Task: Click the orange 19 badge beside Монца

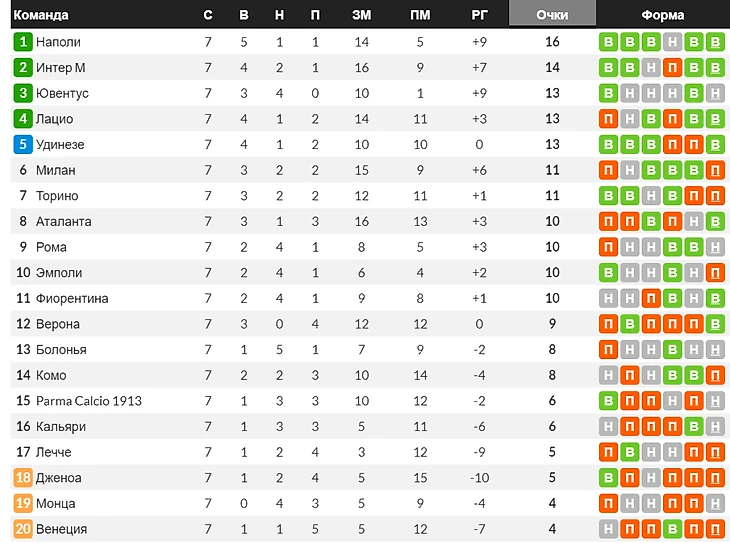Action: [23, 503]
